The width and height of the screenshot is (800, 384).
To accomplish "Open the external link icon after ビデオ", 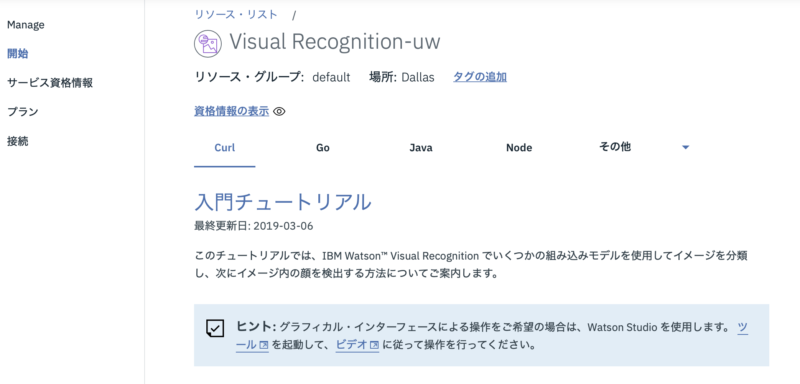I will [374, 345].
